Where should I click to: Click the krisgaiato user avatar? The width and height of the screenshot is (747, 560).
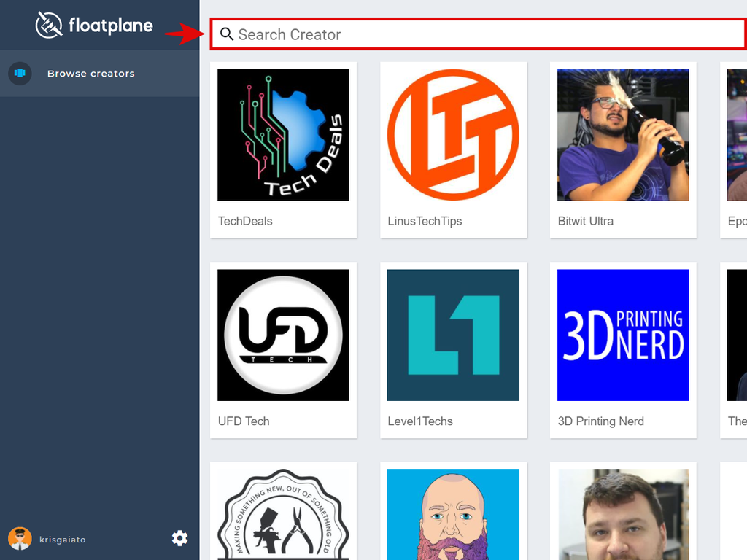coord(20,539)
